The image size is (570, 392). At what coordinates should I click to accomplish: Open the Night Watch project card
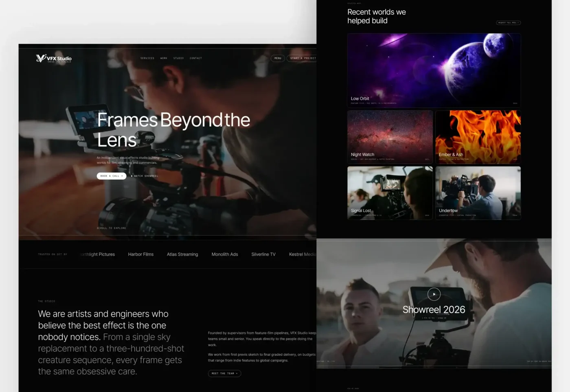(390, 137)
